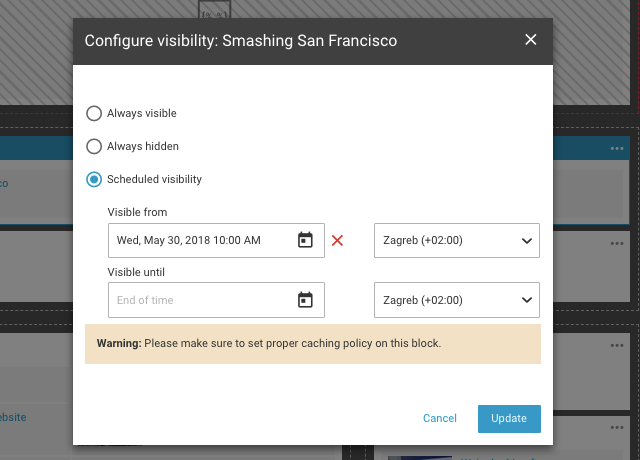
Task: Cancel the visibility configuration
Action: pyautogui.click(x=440, y=418)
